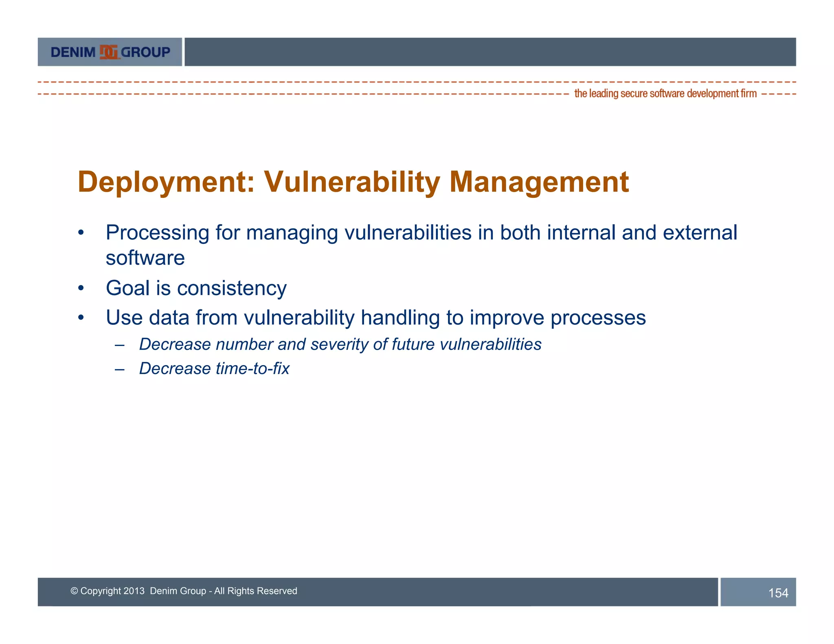Viewport: 834px width, 644px height.
Task: Click the bullet dot before Use data
Action: pos(81,318)
